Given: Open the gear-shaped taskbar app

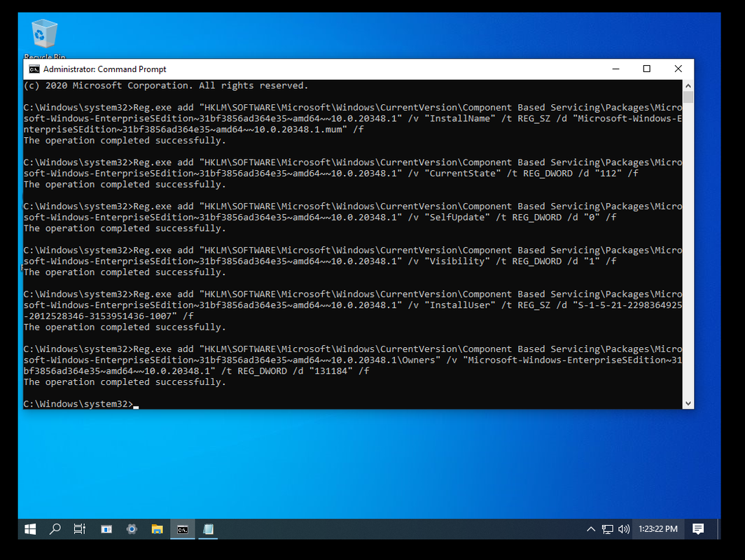Looking at the screenshot, I should 132,529.
